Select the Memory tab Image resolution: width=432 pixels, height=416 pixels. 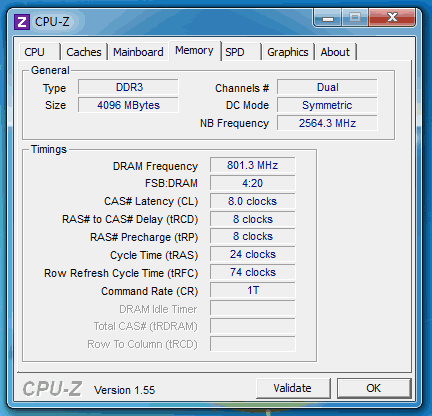(x=194, y=51)
